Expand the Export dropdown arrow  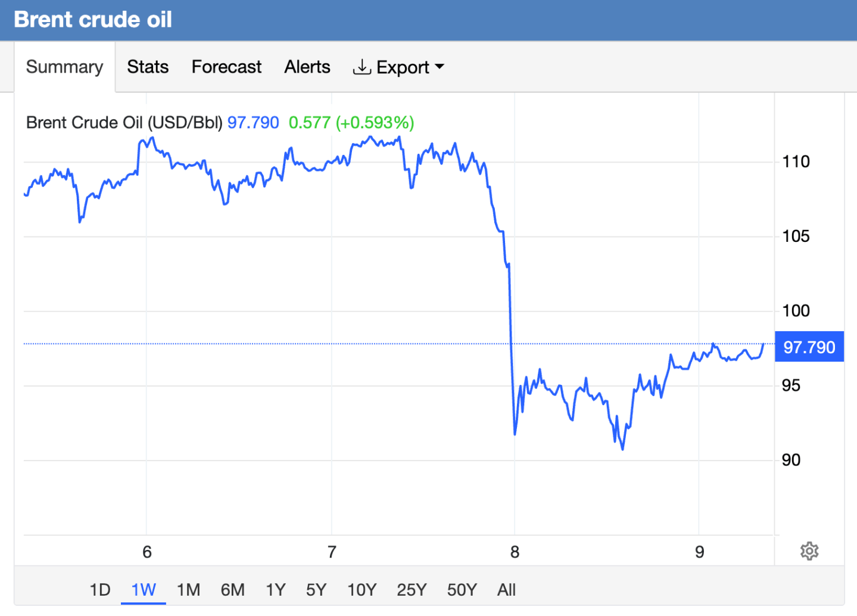(440, 67)
